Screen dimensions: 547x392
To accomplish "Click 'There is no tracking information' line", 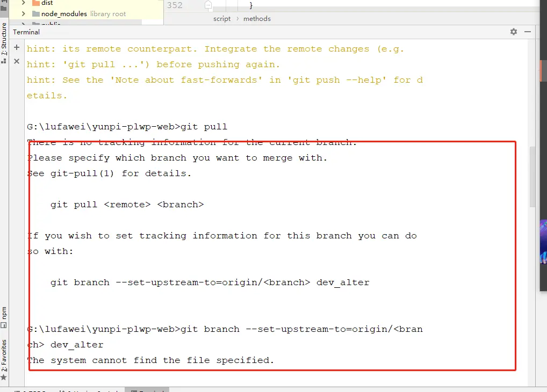I will coord(192,142).
